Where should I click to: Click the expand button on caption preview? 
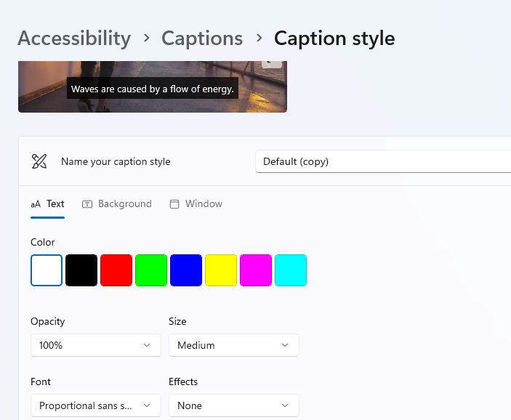(272, 62)
